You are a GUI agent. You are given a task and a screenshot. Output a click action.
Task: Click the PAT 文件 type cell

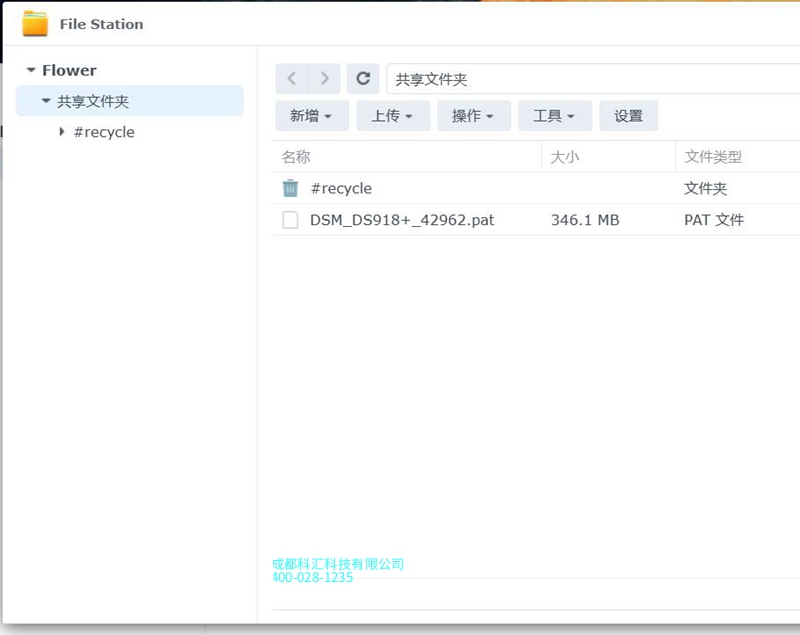[x=714, y=220]
